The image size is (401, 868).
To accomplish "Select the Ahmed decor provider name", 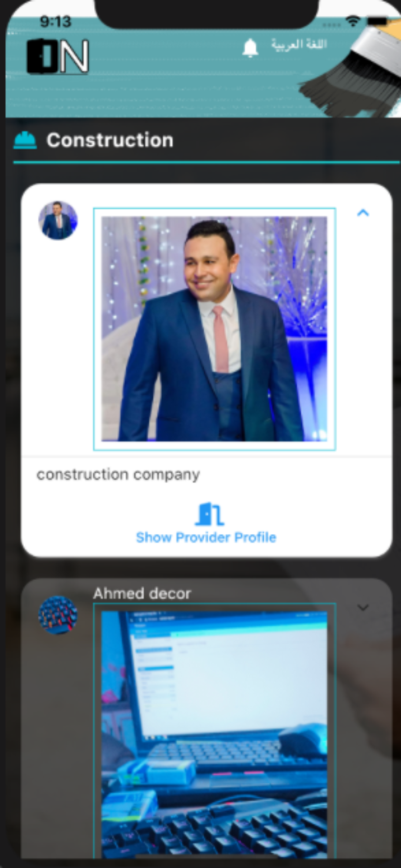I will tap(142, 593).
